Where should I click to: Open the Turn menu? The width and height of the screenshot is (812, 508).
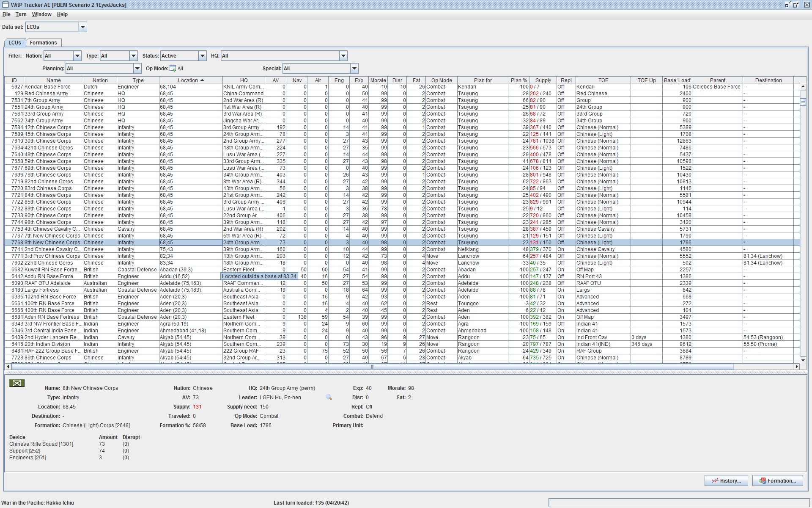(21, 14)
